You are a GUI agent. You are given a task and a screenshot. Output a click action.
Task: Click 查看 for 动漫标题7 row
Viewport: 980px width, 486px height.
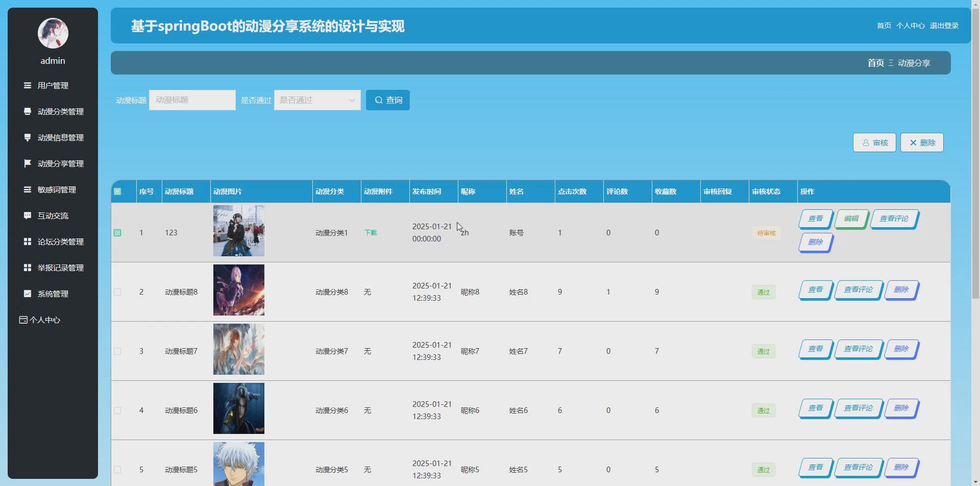click(816, 349)
